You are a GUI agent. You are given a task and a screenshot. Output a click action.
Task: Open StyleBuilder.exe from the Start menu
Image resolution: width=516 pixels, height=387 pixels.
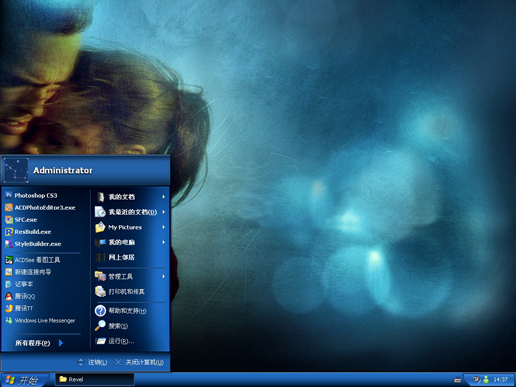[x=33, y=244]
